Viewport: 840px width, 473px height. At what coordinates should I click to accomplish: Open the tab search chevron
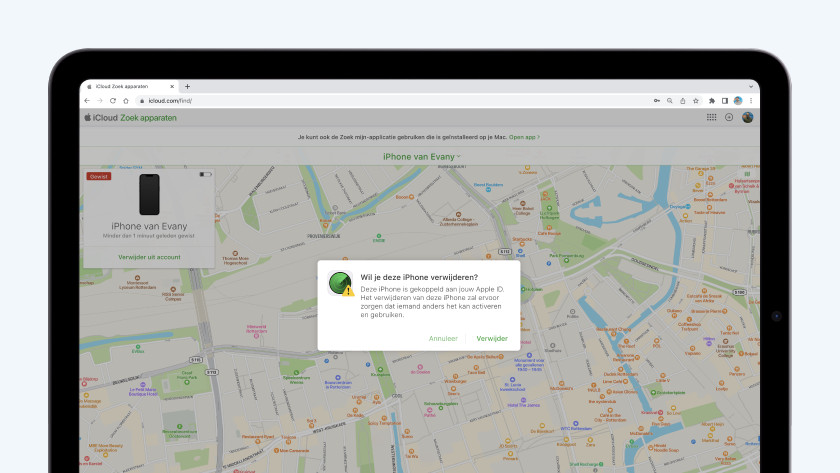tap(751, 86)
